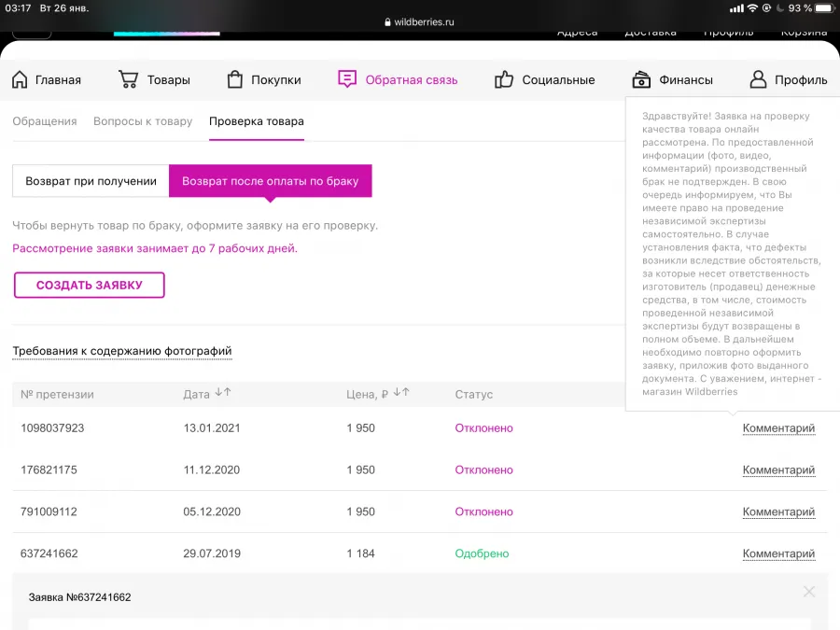The width and height of the screenshot is (840, 630).
Task: Open Требования к содержанию фотографий link
Action: [x=122, y=351]
